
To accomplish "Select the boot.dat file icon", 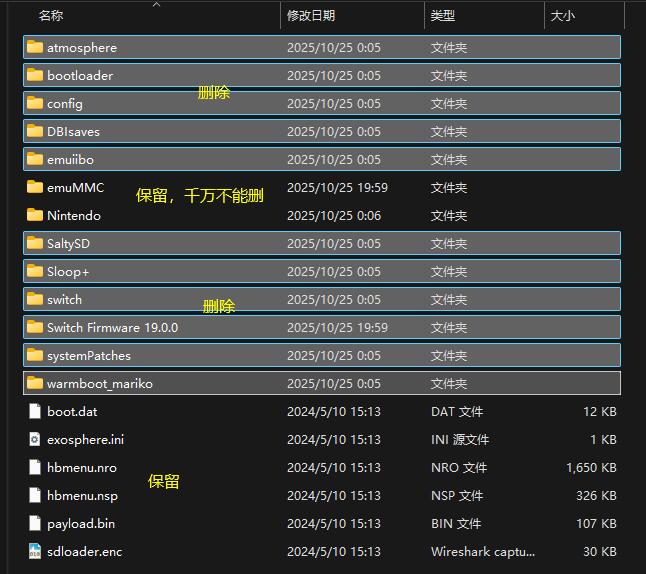I will (x=35, y=411).
